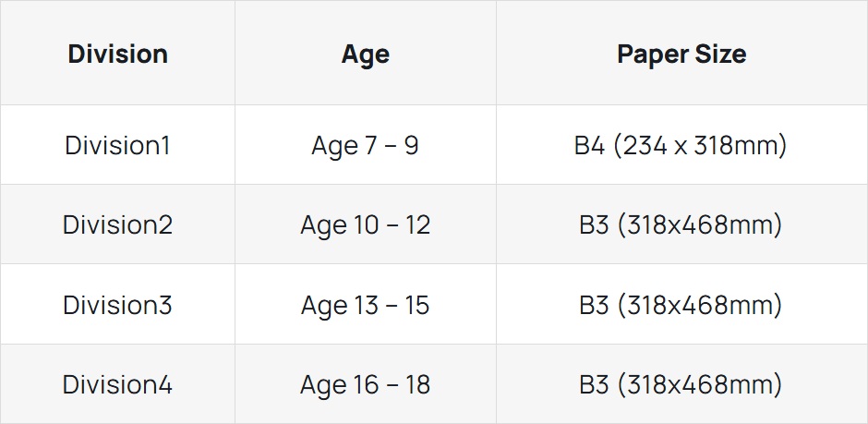This screenshot has width=868, height=424.
Task: Click the Age 13 – 15 cell
Action: [x=366, y=305]
